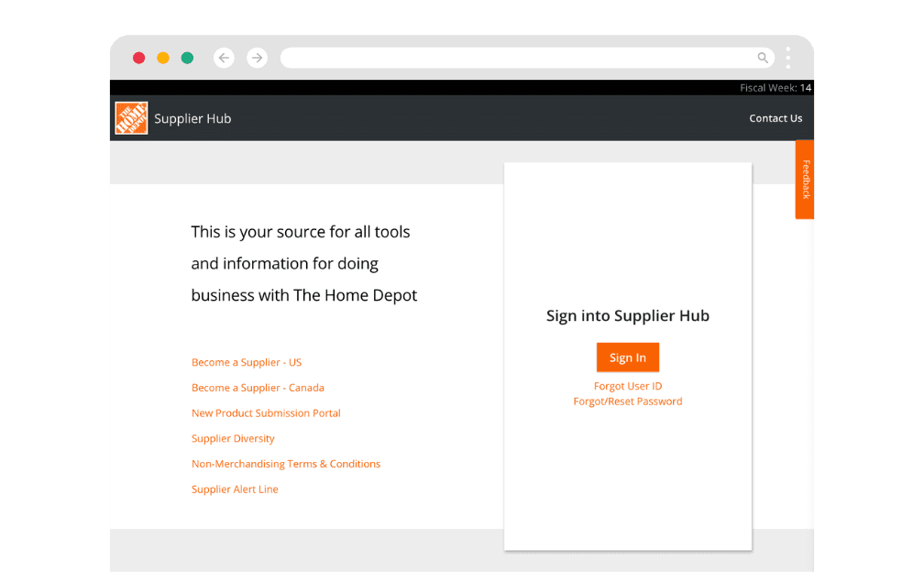Viewport: 924px width, 572px height.
Task: Open Become a Supplier - US link
Action: [x=247, y=362]
